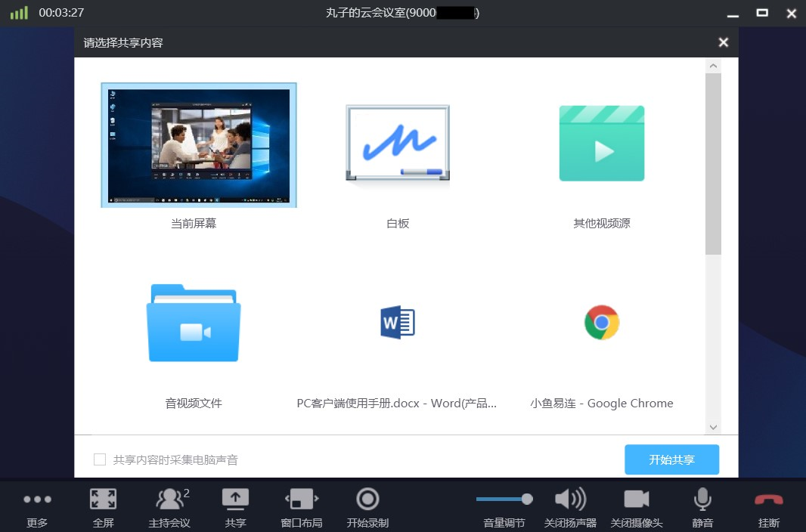The height and width of the screenshot is (532, 806).
Task: Click PC客户端使用手册.docx label
Action: [397, 403]
